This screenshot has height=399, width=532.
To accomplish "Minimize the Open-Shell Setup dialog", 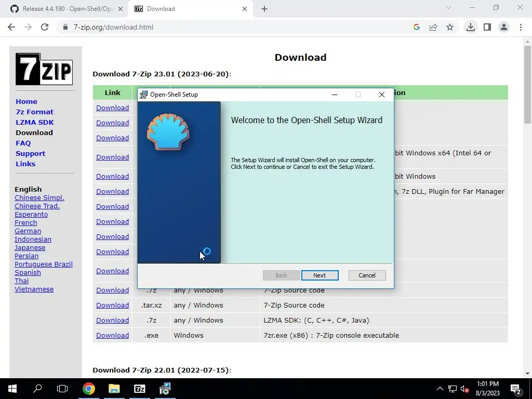I will coord(335,95).
